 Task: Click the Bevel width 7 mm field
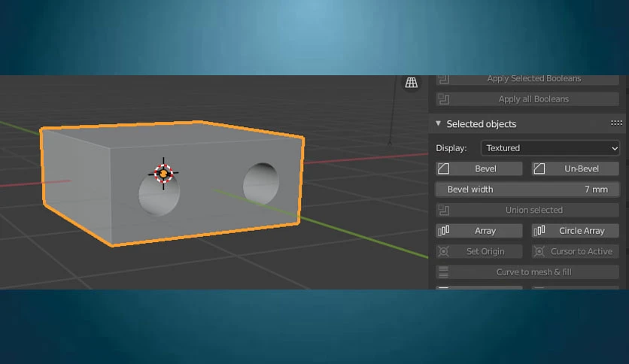coord(527,190)
